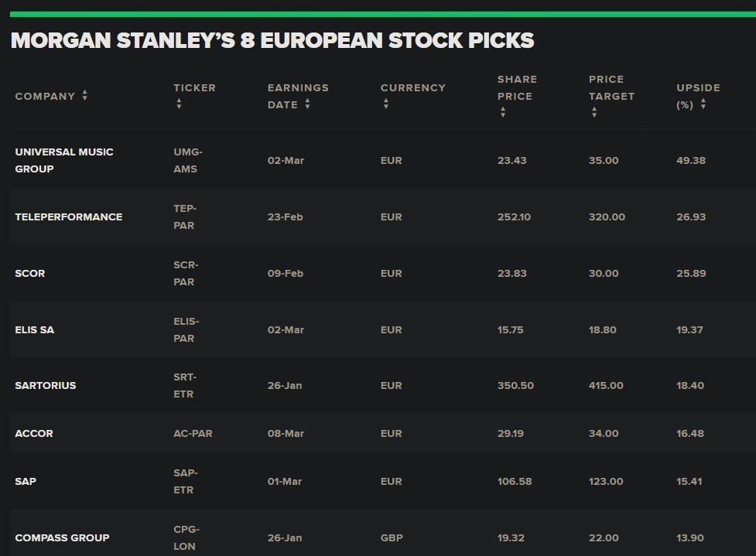Sort by Earnings Date arrows
Image resolution: width=756 pixels, height=556 pixels.
tap(307, 104)
